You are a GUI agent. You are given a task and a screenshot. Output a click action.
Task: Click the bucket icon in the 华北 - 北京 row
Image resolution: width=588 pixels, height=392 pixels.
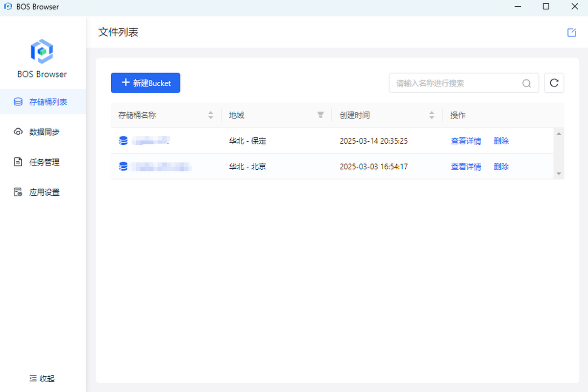(123, 167)
